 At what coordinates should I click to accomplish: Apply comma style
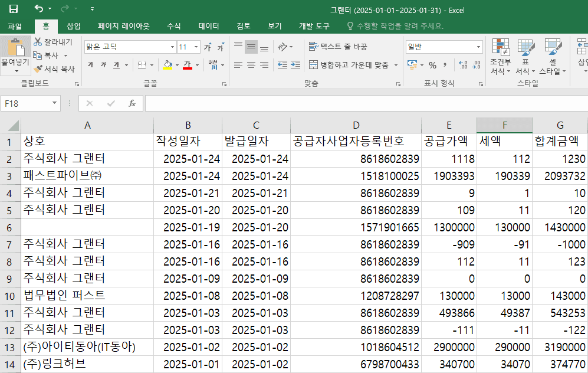(445, 65)
